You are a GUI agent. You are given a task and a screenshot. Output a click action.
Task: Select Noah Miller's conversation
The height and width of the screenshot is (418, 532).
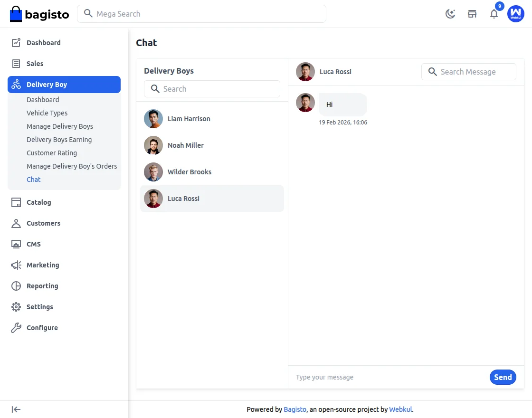coord(186,145)
